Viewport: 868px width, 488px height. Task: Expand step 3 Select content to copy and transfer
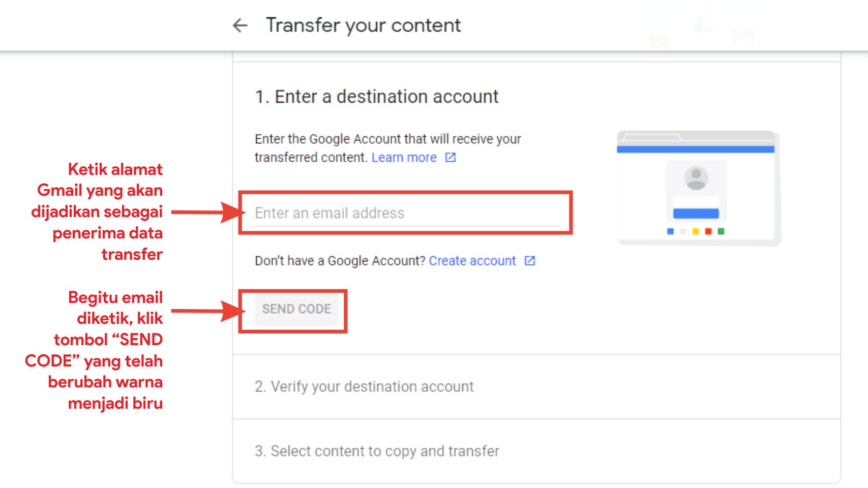pyautogui.click(x=377, y=451)
